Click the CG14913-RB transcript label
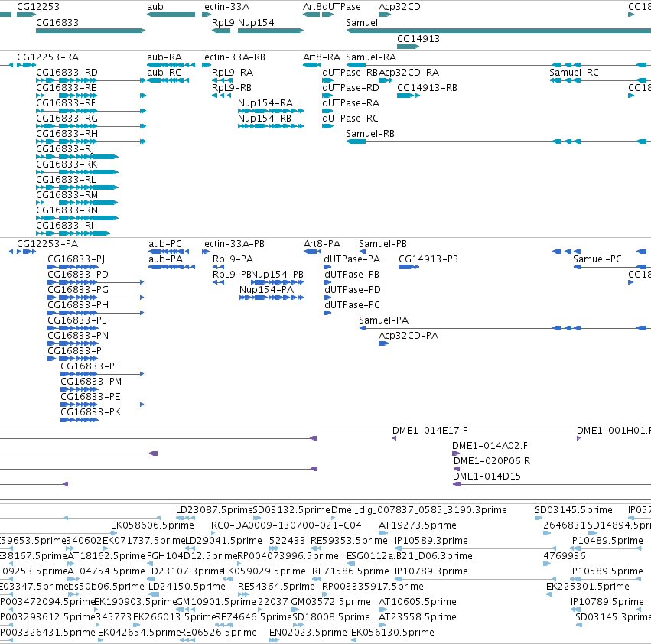Image resolution: width=651 pixels, height=644 pixels. tap(427, 88)
